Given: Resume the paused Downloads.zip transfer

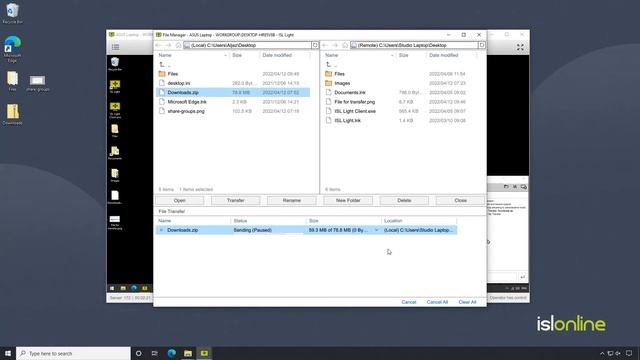Looking at the screenshot, I should click(161, 230).
